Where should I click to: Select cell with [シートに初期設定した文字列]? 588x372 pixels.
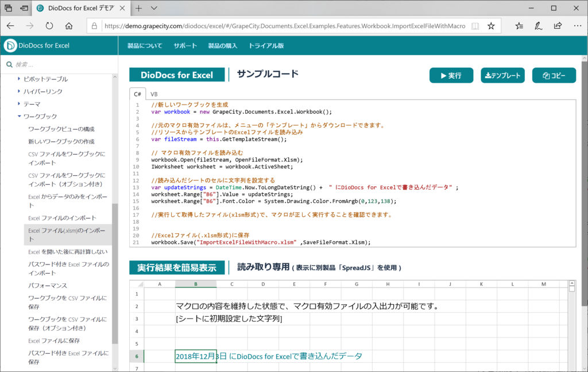coord(196,319)
